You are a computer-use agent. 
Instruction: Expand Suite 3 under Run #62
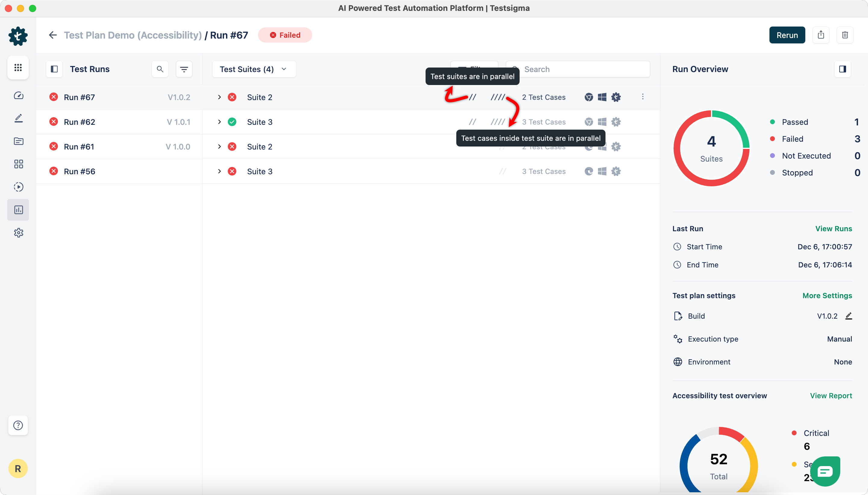[219, 121]
